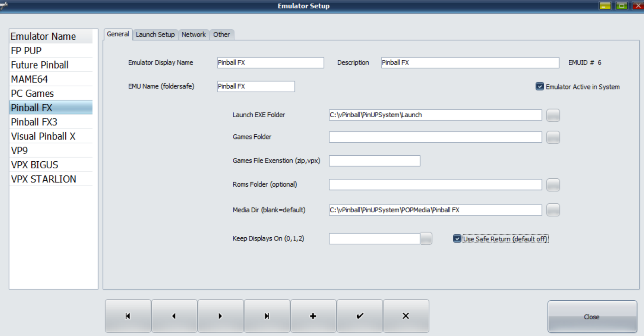Browse for Games Folder

coord(553,137)
